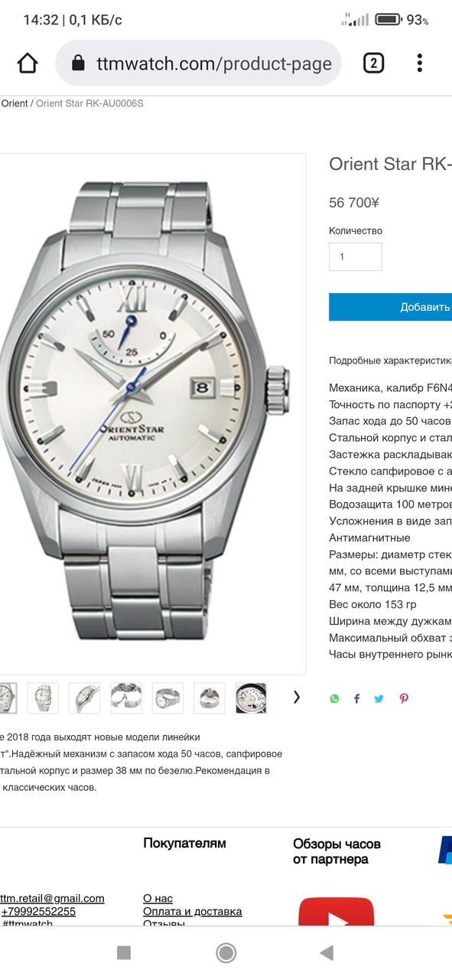Screen dimensions: 452x980
Task: Share product via Facebook icon
Action: point(356,698)
